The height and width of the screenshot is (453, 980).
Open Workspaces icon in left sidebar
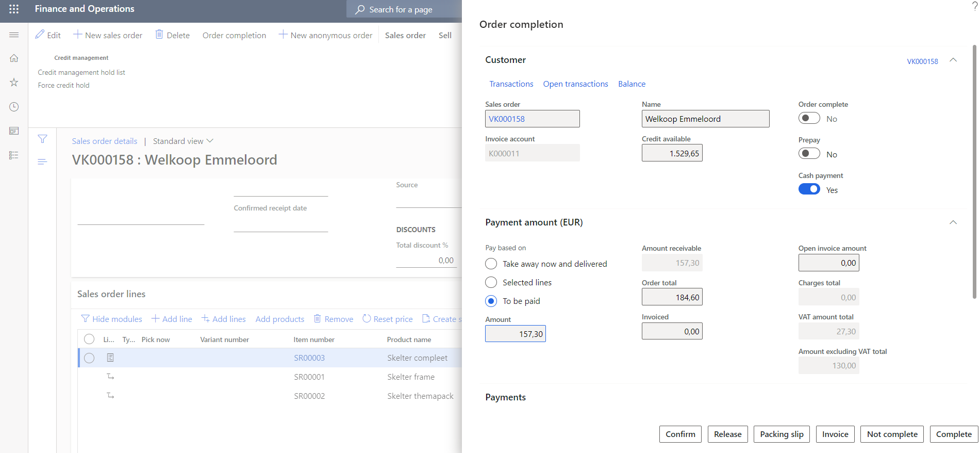pos(14,131)
